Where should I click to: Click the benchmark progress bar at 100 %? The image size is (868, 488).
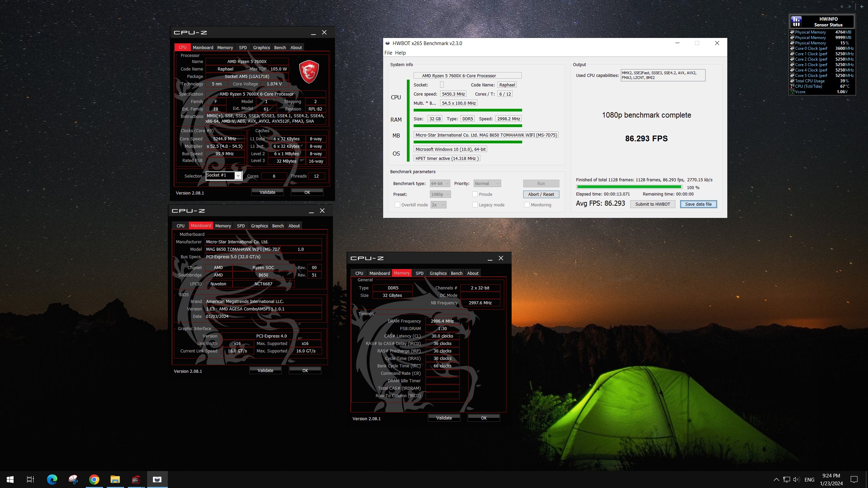629,187
